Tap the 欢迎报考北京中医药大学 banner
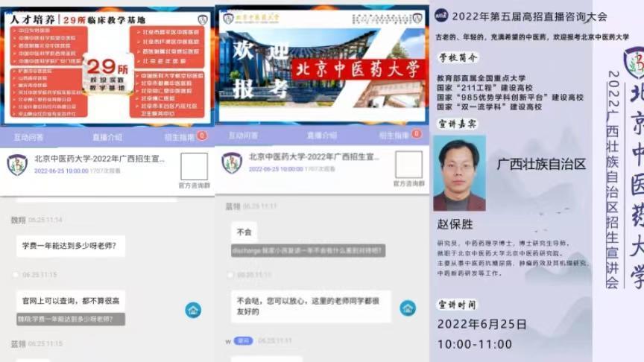The image size is (644, 362). (x=321, y=66)
